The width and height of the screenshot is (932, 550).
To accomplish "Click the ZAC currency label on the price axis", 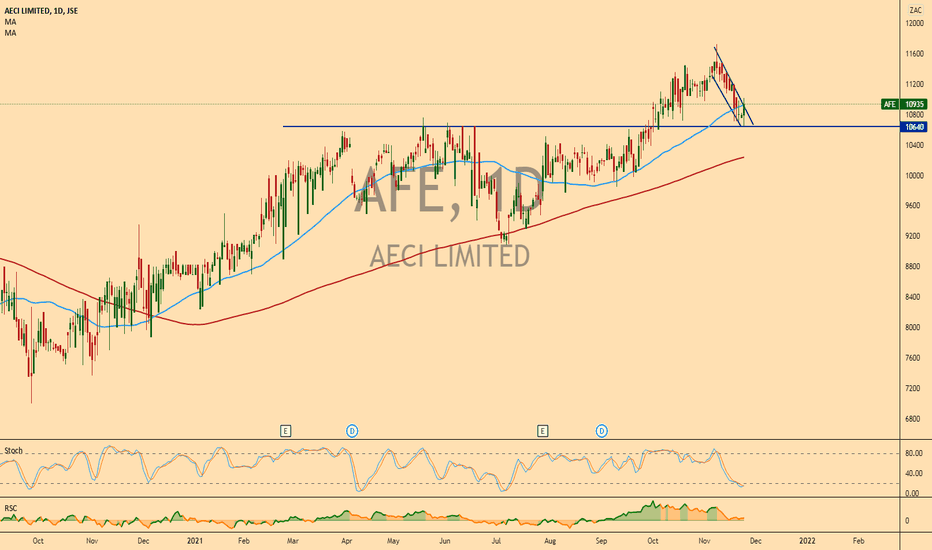I will pyautogui.click(x=915, y=10).
